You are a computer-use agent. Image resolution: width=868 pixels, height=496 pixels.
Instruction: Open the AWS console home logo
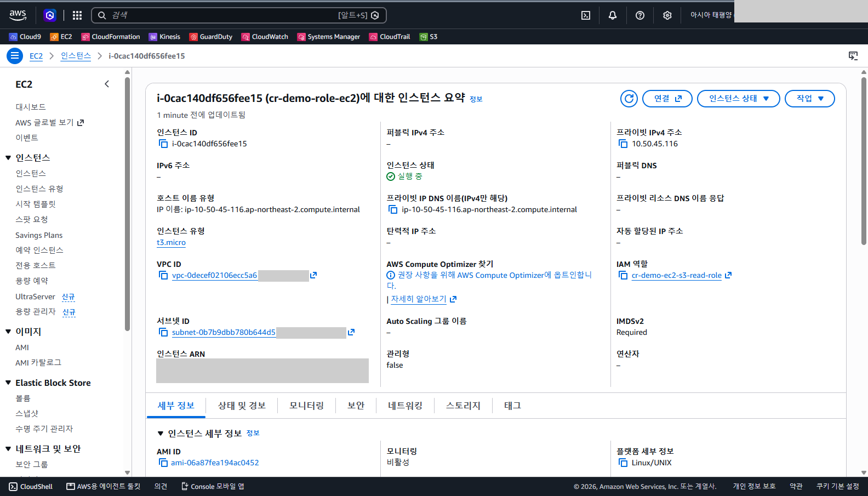point(18,15)
